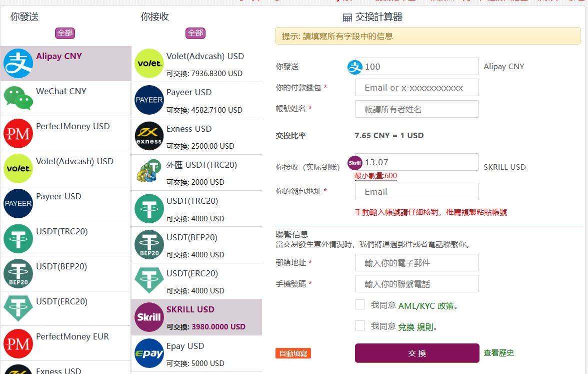The height and width of the screenshot is (374, 588).
Task: Pick the PerfectMoney USD red PM icon
Action: tap(18, 133)
